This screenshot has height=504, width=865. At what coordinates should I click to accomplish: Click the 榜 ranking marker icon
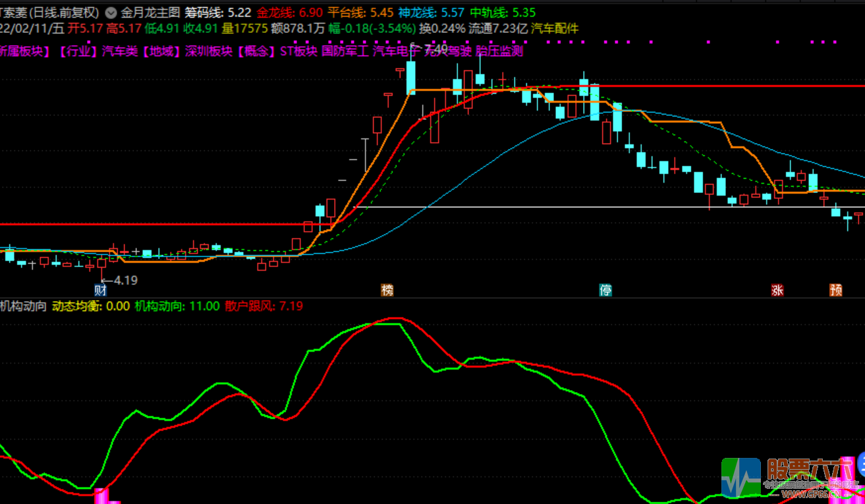[387, 290]
